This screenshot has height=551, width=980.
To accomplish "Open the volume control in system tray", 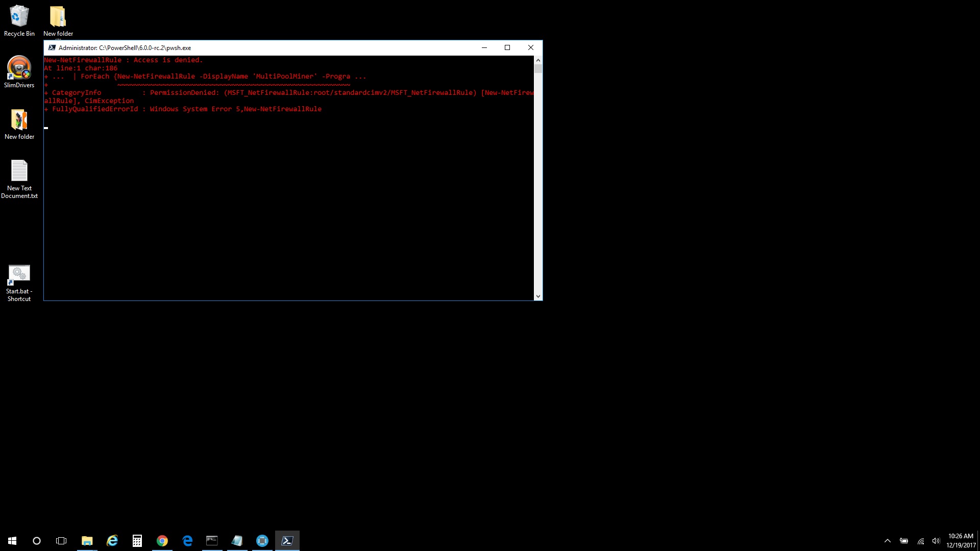I will click(936, 540).
